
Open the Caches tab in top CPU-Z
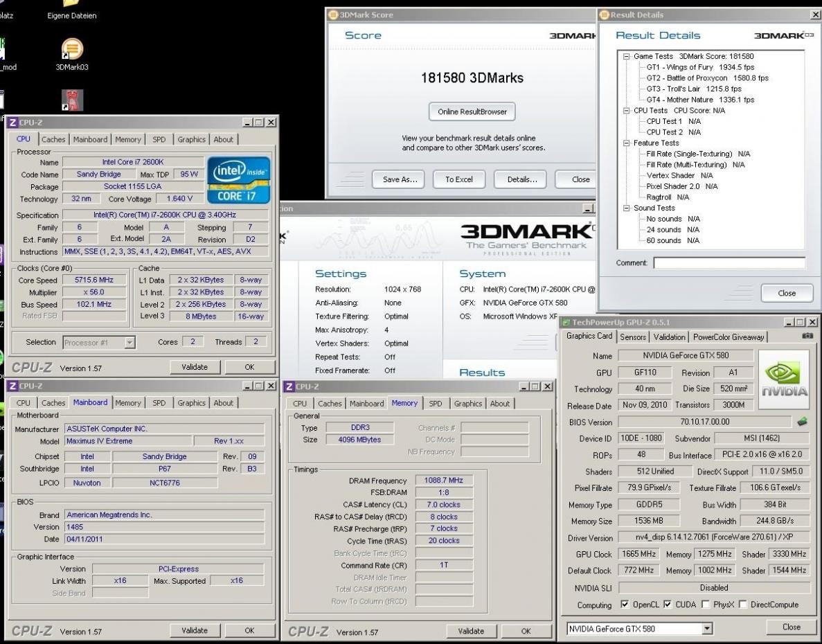54,139
